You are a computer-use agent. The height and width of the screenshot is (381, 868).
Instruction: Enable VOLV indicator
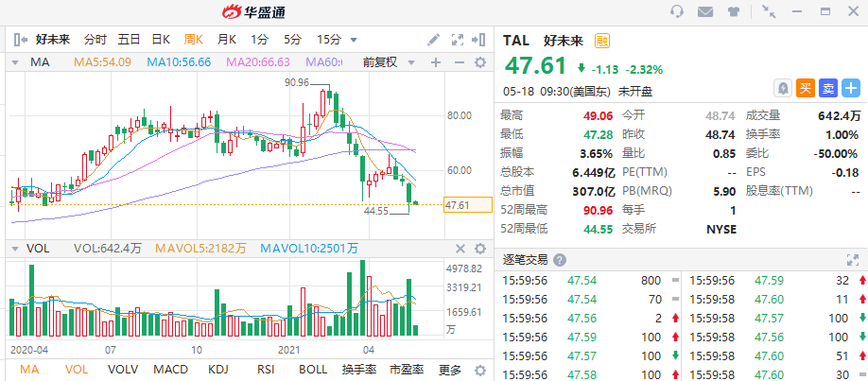pos(123,370)
